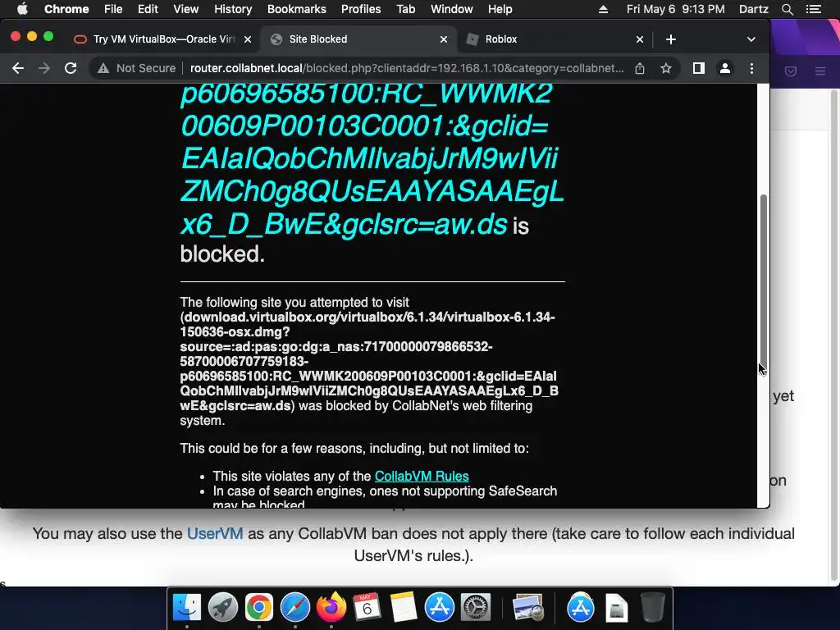
Task: Open the Chrome app menu
Action: [66, 9]
